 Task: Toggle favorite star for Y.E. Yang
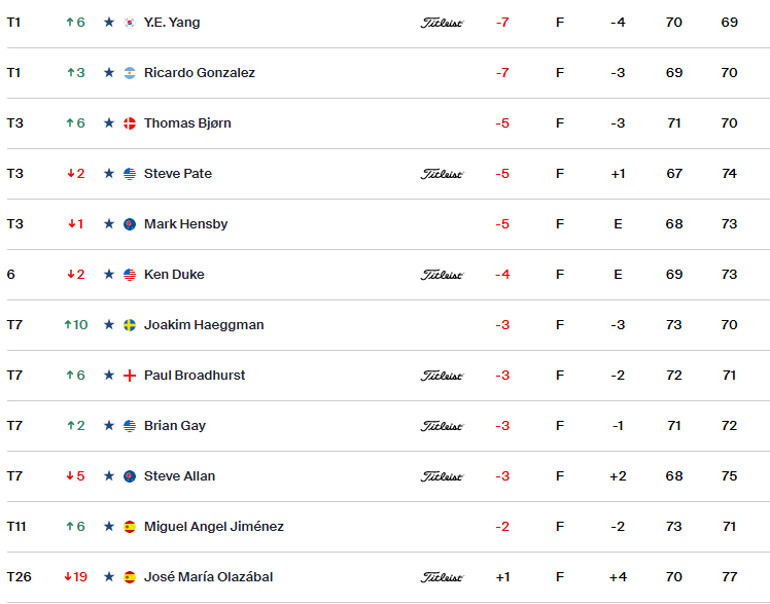[109, 22]
